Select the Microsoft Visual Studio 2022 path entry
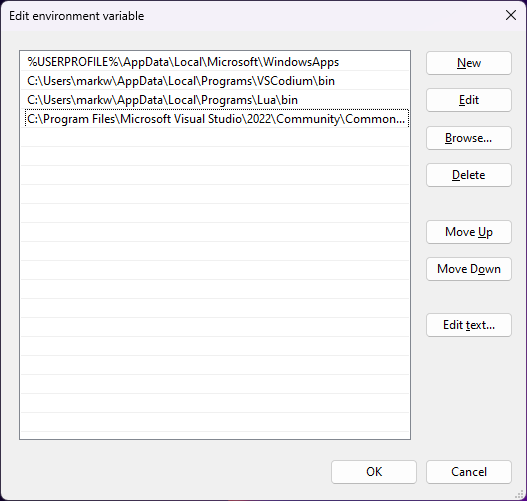527x501 pixels. (217, 119)
